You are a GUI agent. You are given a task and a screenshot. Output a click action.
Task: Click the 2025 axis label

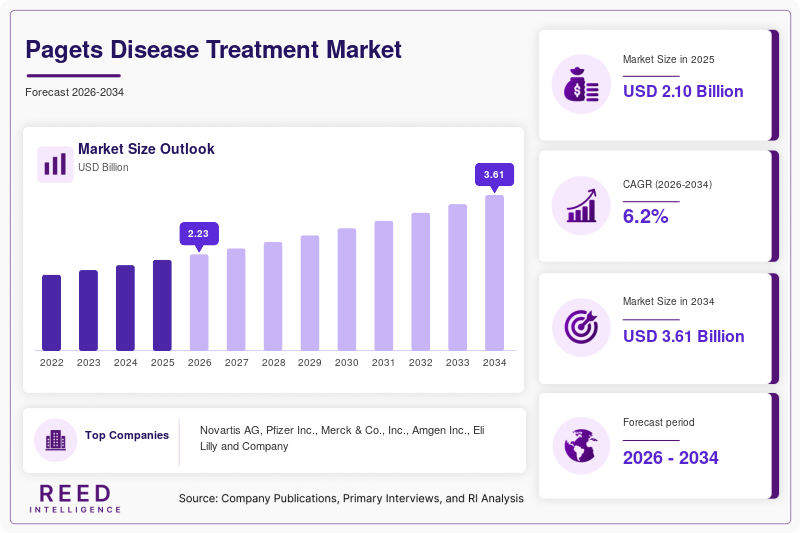[162, 363]
